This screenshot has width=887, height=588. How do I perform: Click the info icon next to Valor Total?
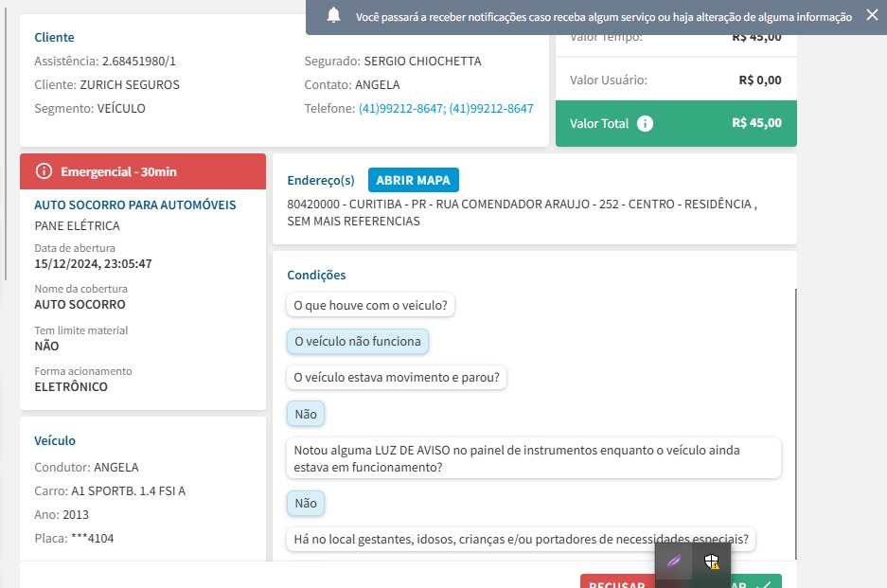[x=645, y=123]
